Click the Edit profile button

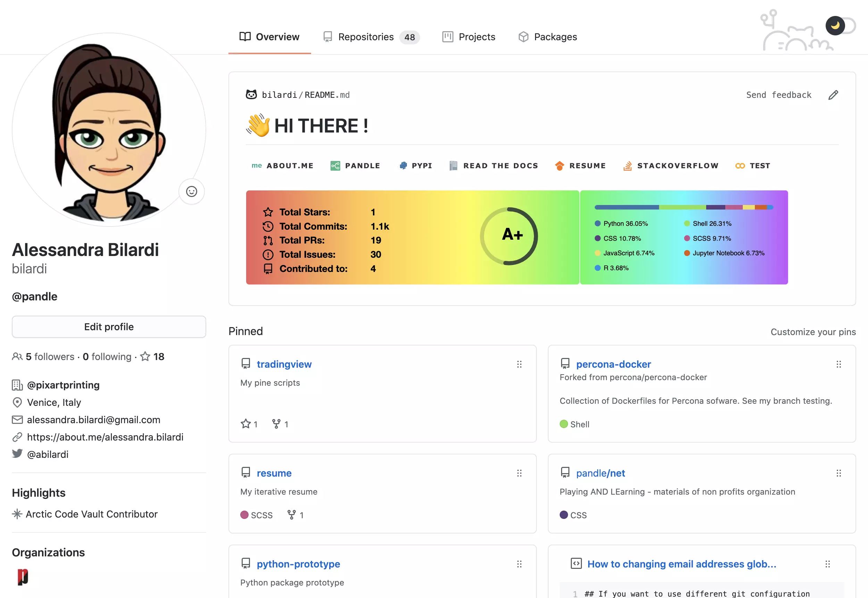pyautogui.click(x=109, y=327)
